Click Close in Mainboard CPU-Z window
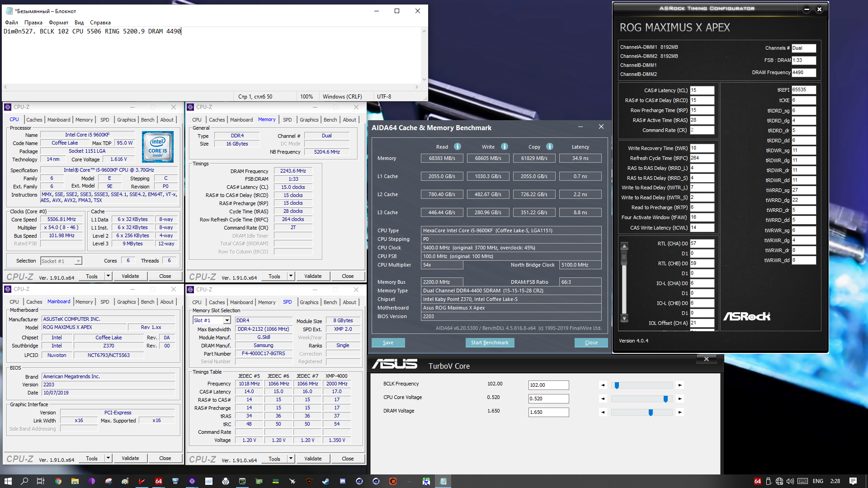 tap(165, 458)
